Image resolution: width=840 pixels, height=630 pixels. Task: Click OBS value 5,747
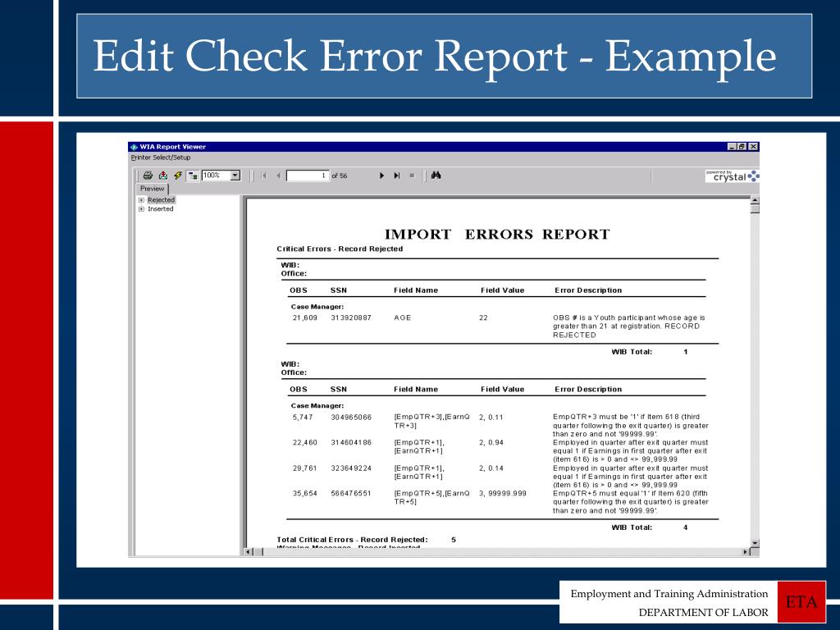tap(303, 418)
